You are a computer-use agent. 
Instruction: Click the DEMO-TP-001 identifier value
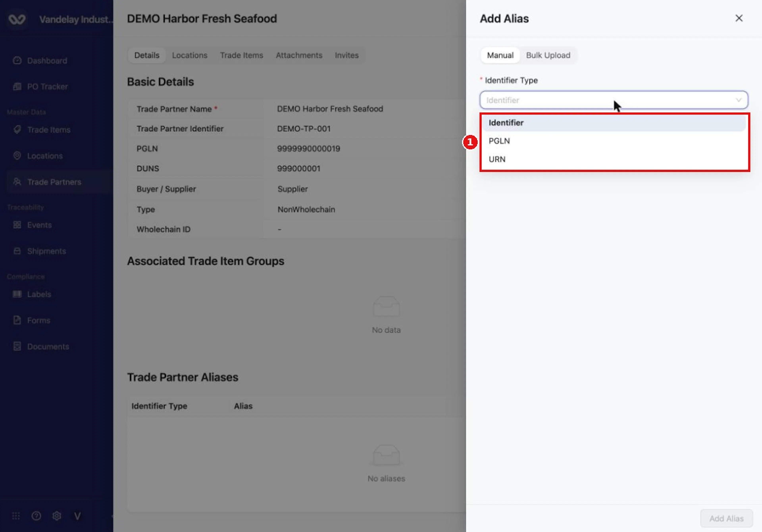coord(304,129)
